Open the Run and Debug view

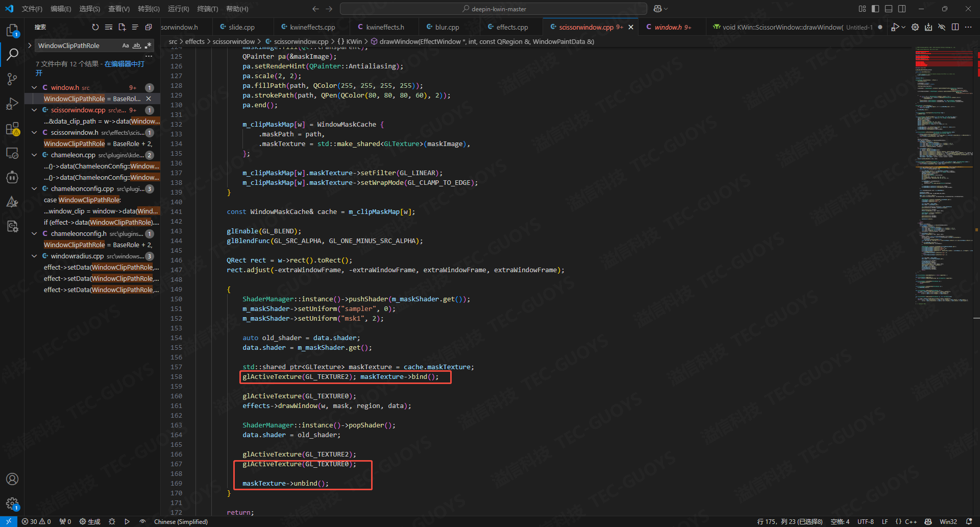12,104
